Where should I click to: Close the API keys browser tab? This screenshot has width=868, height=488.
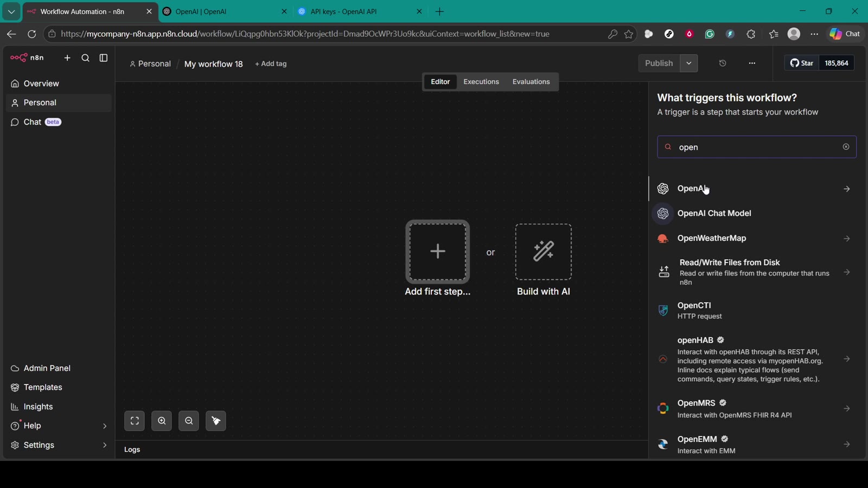[x=419, y=11]
